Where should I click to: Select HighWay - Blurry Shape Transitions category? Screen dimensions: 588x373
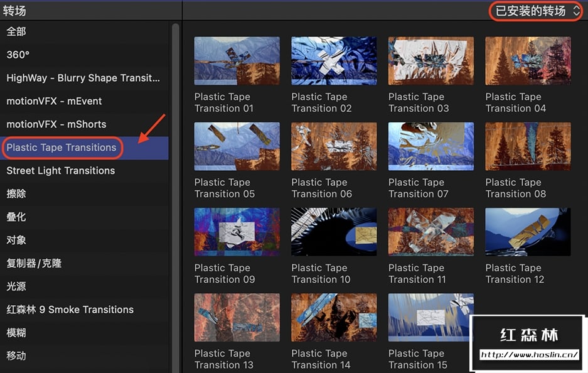coord(84,78)
